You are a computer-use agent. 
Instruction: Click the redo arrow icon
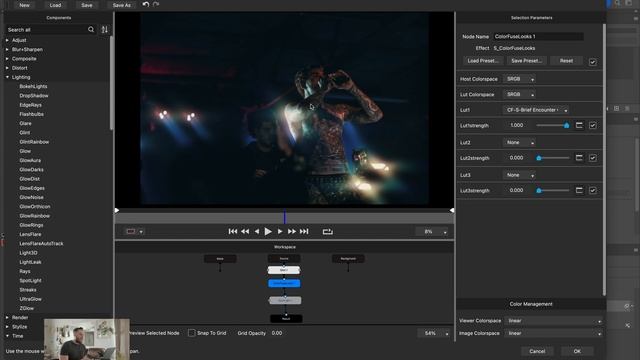[x=156, y=4]
